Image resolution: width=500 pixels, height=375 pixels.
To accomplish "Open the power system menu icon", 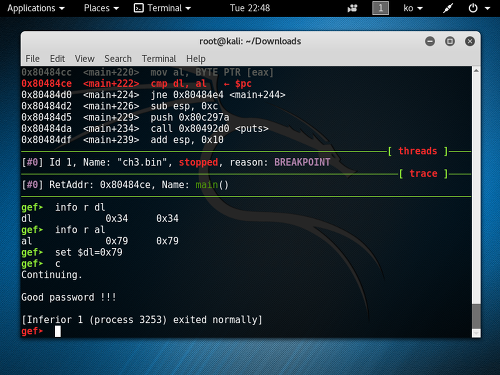I will pyautogui.click(x=473, y=8).
